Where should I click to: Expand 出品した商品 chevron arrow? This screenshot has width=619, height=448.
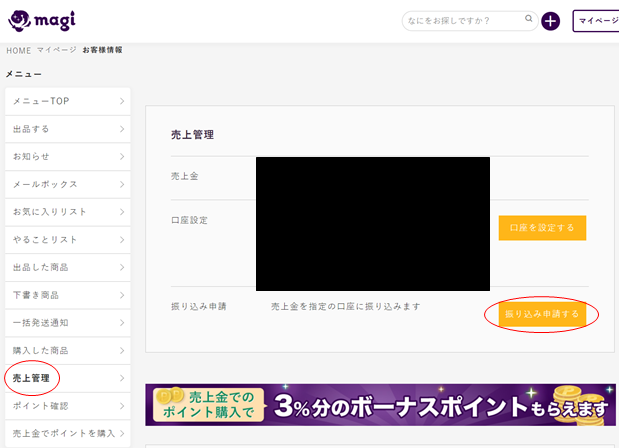click(121, 267)
